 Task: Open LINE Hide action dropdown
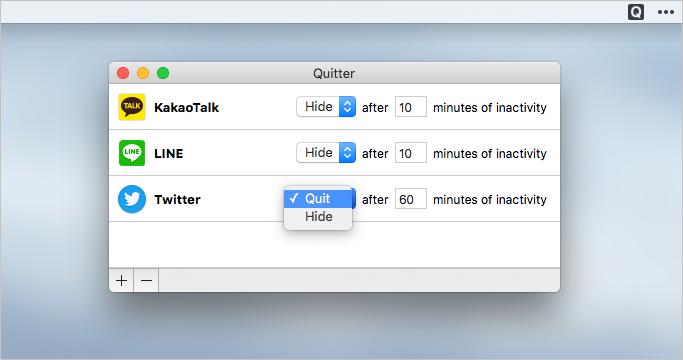326,153
